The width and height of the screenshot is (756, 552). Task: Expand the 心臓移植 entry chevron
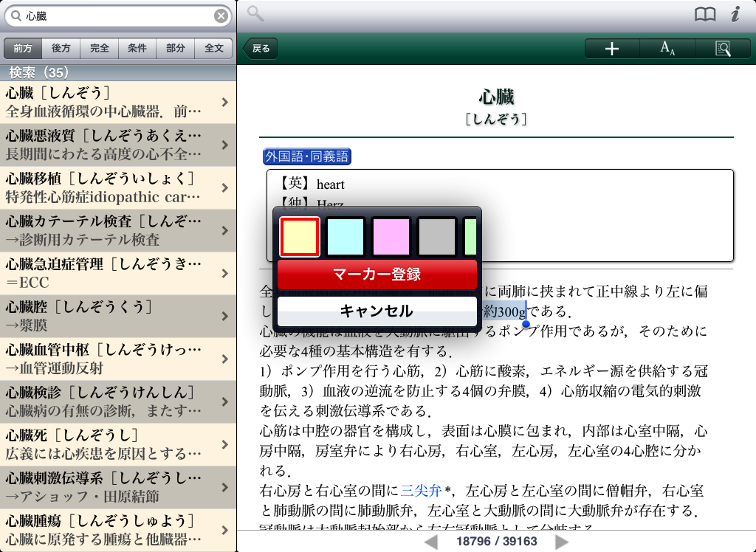[x=224, y=188]
